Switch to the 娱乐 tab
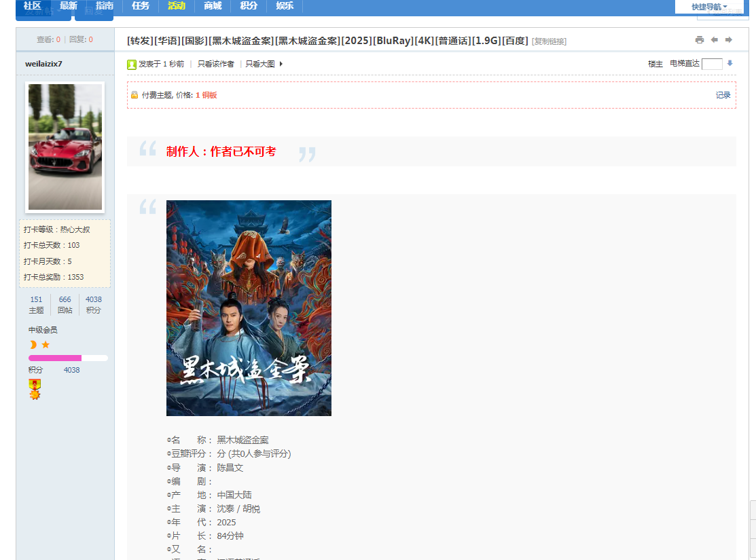This screenshot has width=756, height=560. click(284, 5)
